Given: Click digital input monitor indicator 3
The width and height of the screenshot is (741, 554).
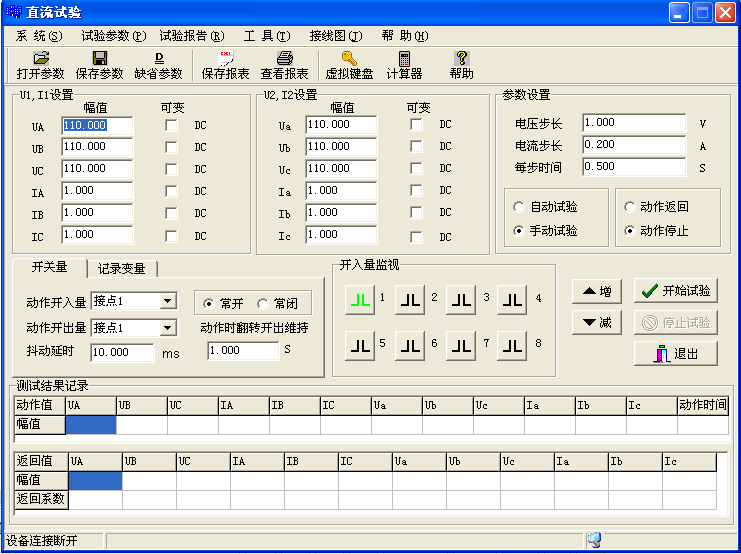Looking at the screenshot, I should click(461, 300).
